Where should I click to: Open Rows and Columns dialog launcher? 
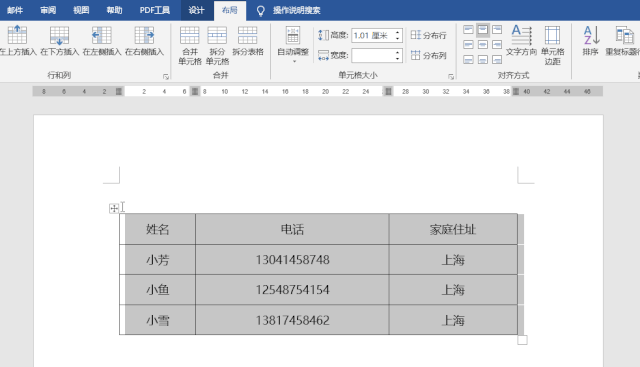point(166,76)
